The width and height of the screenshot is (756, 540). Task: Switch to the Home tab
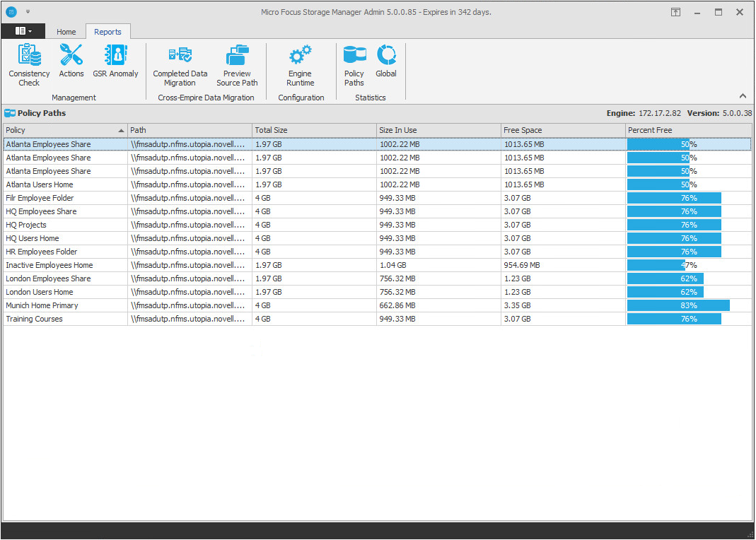[x=66, y=32]
